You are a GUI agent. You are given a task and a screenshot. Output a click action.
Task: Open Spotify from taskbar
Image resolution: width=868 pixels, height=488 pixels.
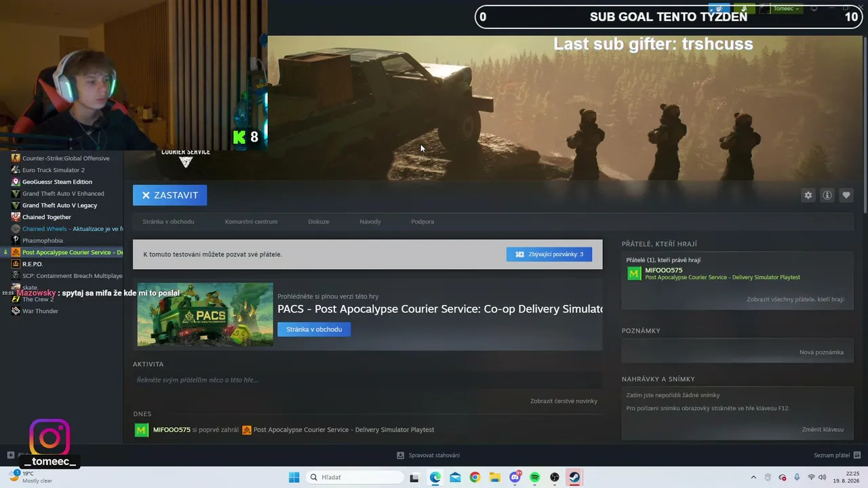[x=534, y=477]
